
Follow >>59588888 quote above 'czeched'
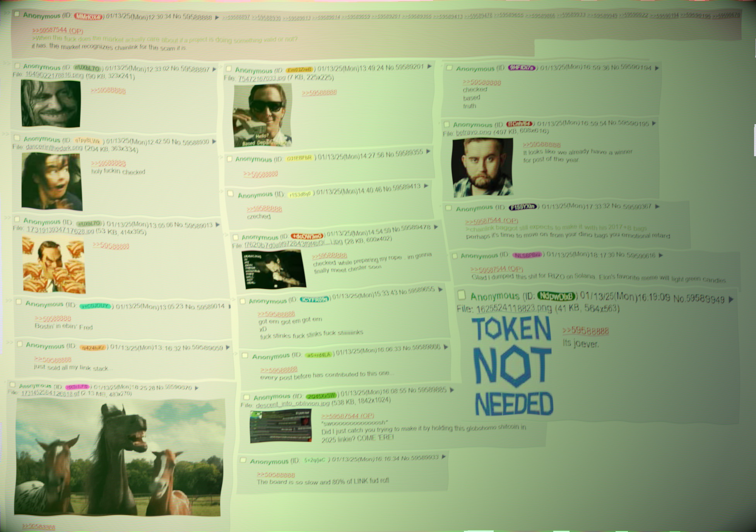[x=264, y=209]
